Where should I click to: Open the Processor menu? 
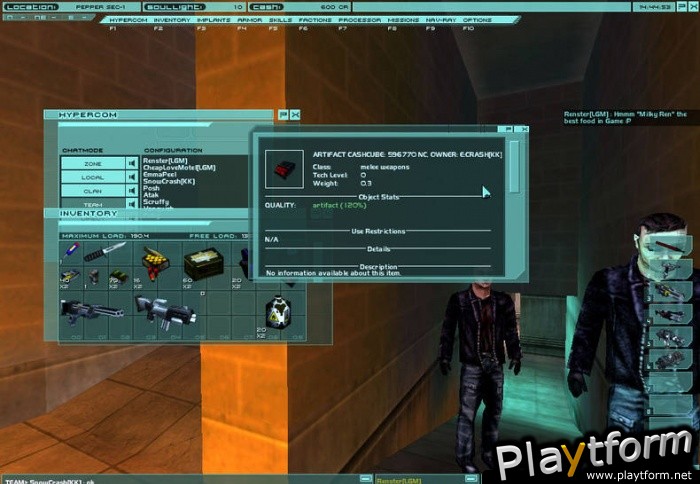tap(359, 20)
